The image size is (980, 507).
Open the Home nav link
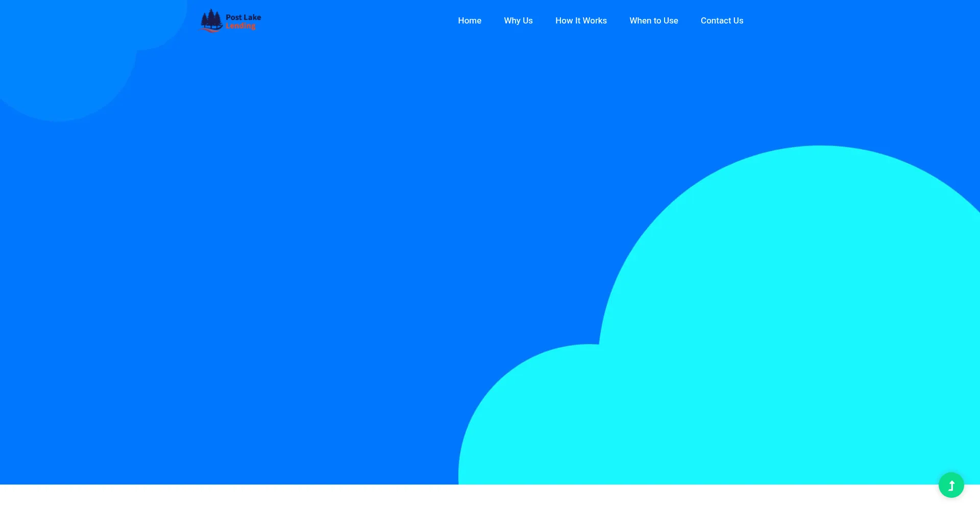click(x=470, y=20)
